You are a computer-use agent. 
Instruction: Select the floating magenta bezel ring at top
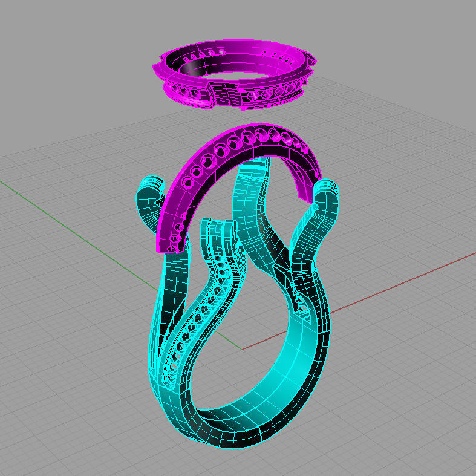[235, 74]
